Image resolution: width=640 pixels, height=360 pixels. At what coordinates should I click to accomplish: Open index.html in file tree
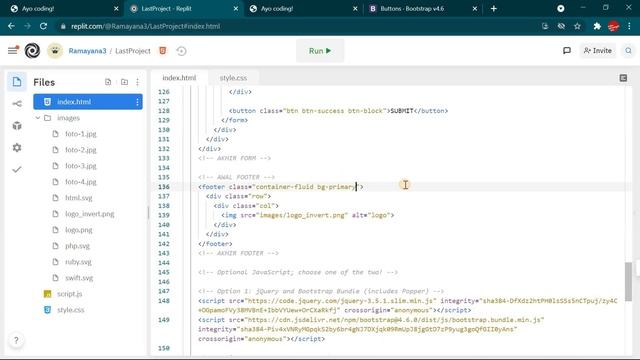pos(88,102)
